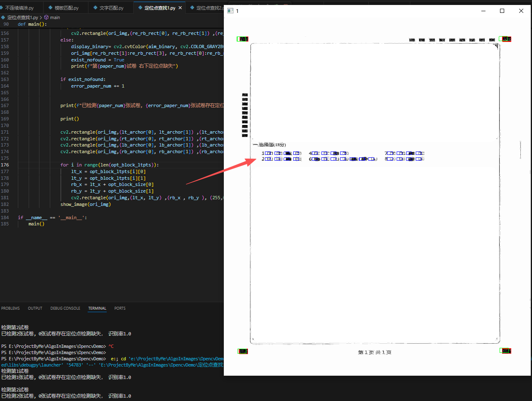
Task: Click the top-right anchor marker in image
Action: [x=505, y=39]
